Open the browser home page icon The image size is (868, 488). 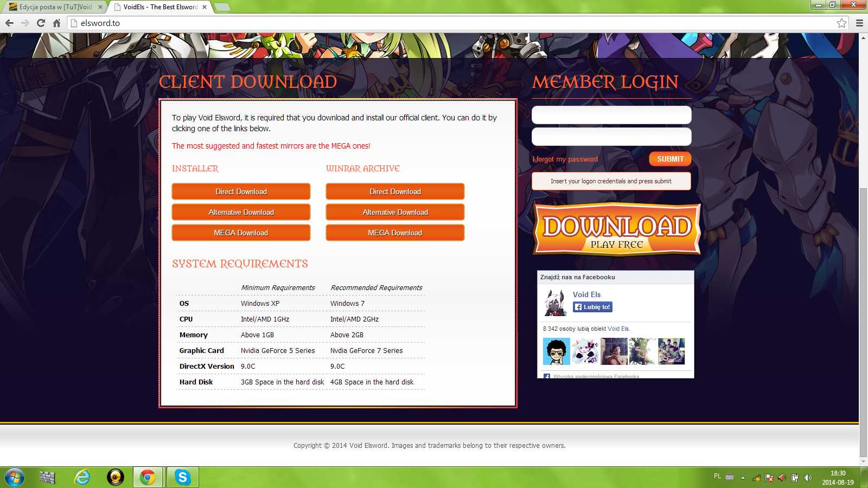56,23
